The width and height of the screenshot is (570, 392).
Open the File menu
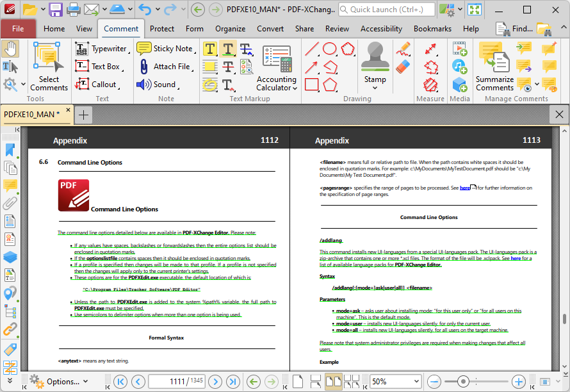[18, 29]
